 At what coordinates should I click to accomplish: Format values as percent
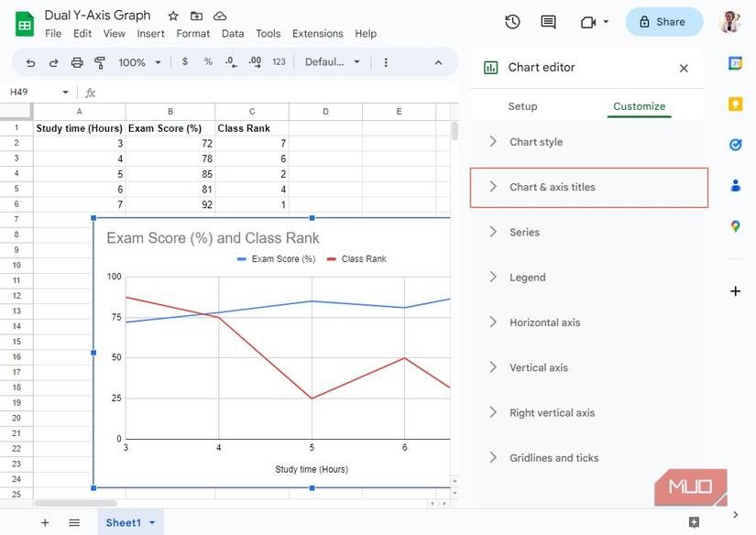(x=207, y=61)
